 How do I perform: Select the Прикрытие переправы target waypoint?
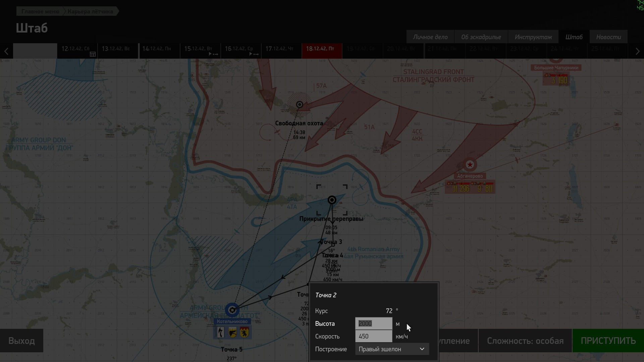(x=332, y=200)
